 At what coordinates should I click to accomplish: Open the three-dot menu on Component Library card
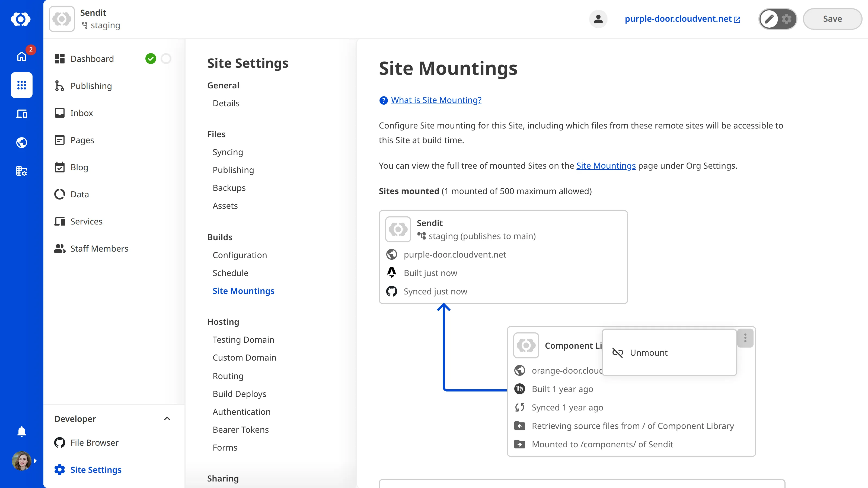point(745,338)
